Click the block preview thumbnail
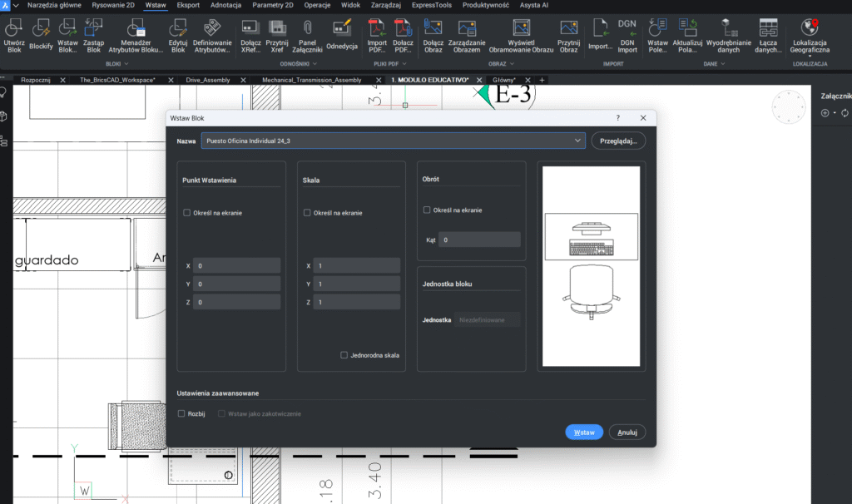The image size is (852, 504). (x=591, y=265)
